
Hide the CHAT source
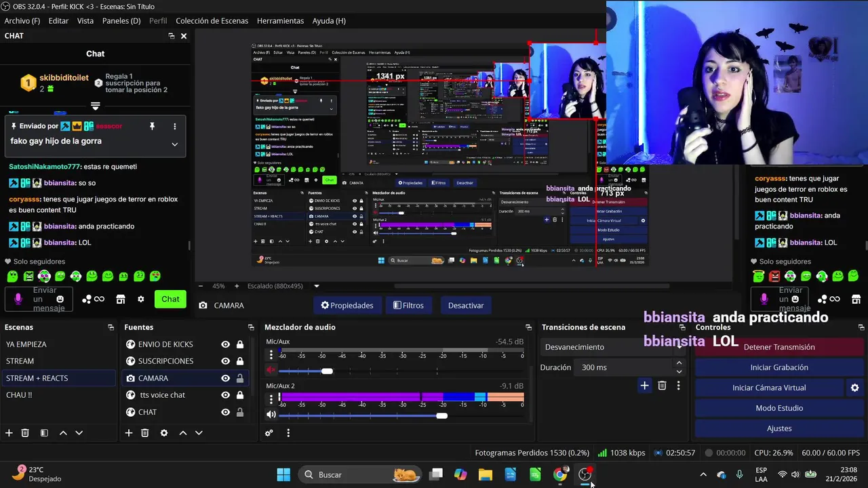coord(225,412)
